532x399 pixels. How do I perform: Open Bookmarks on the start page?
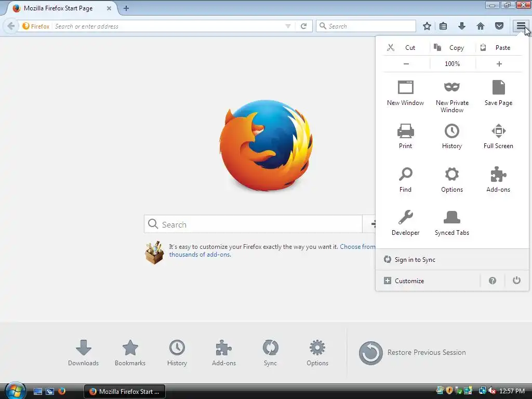pos(130,353)
